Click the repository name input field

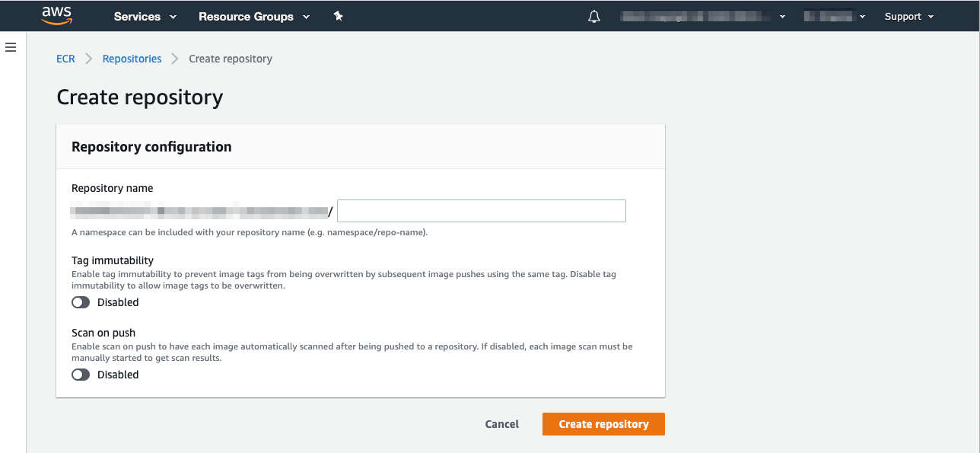pyautogui.click(x=481, y=211)
